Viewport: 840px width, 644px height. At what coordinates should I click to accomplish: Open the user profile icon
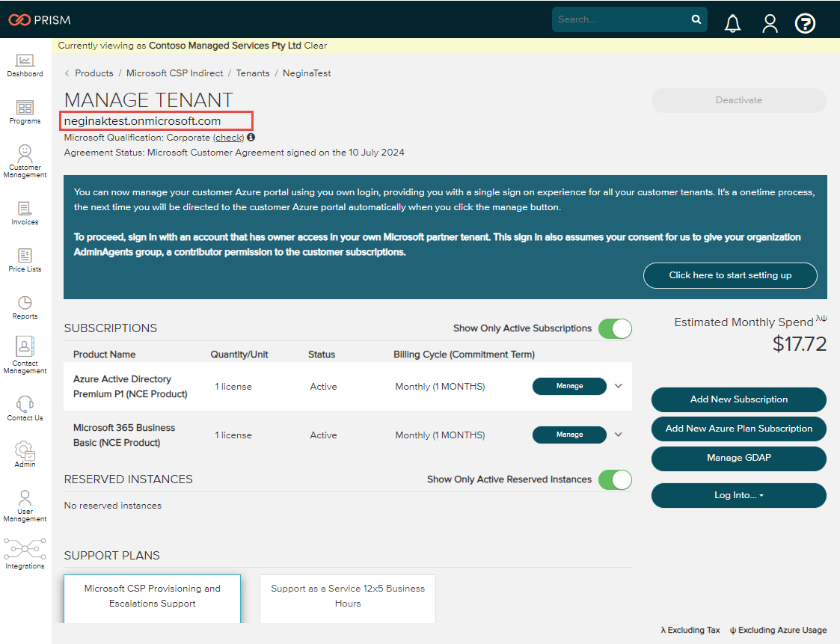(770, 23)
